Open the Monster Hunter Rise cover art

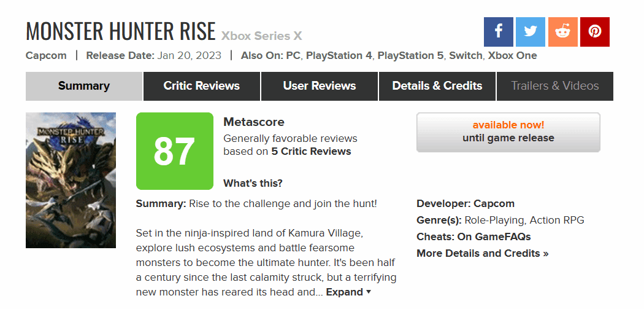point(71,180)
